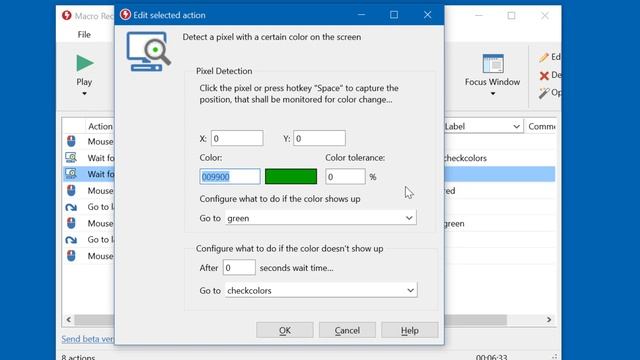Click the Edit pencil icon in toolbar
This screenshot has width=640, height=360.
[x=544, y=57]
